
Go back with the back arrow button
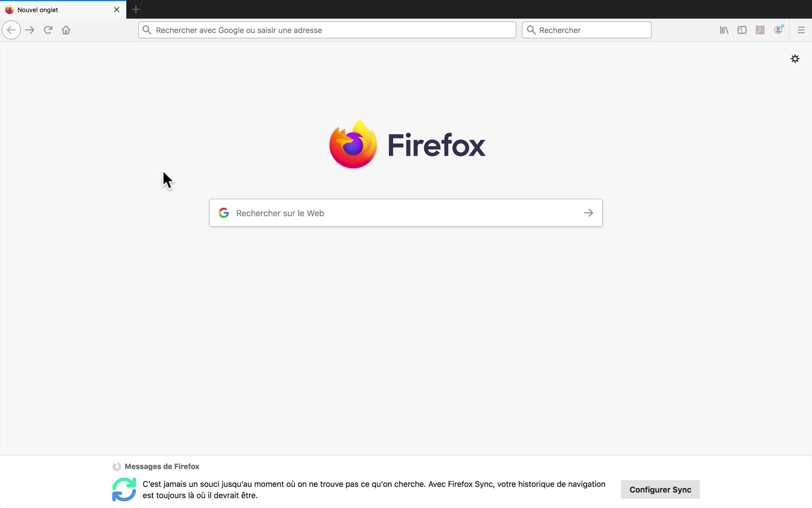[x=11, y=30]
